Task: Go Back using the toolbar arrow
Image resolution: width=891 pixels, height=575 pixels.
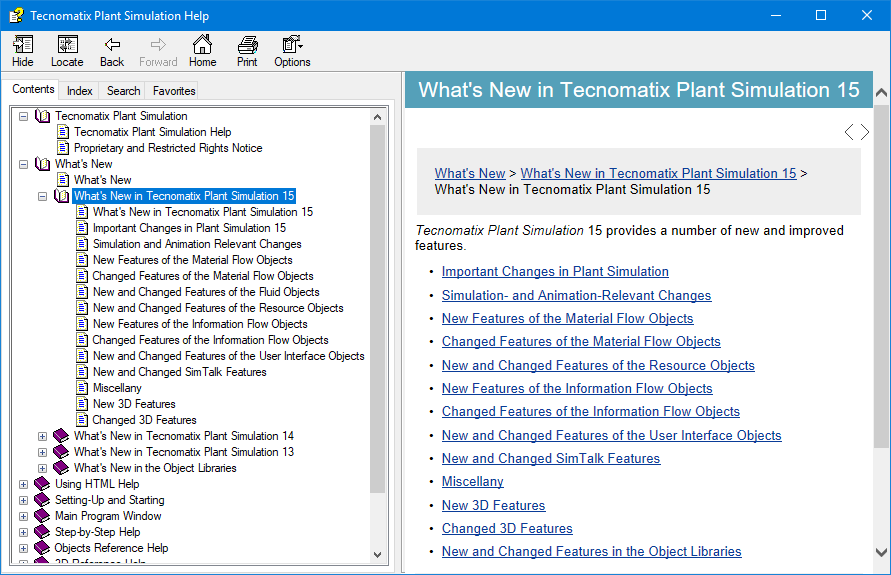Action: [112, 51]
